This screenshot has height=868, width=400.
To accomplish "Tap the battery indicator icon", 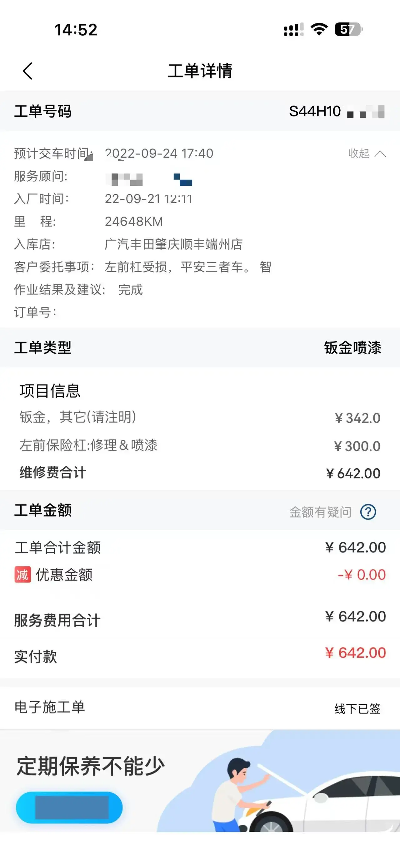I will click(348, 29).
